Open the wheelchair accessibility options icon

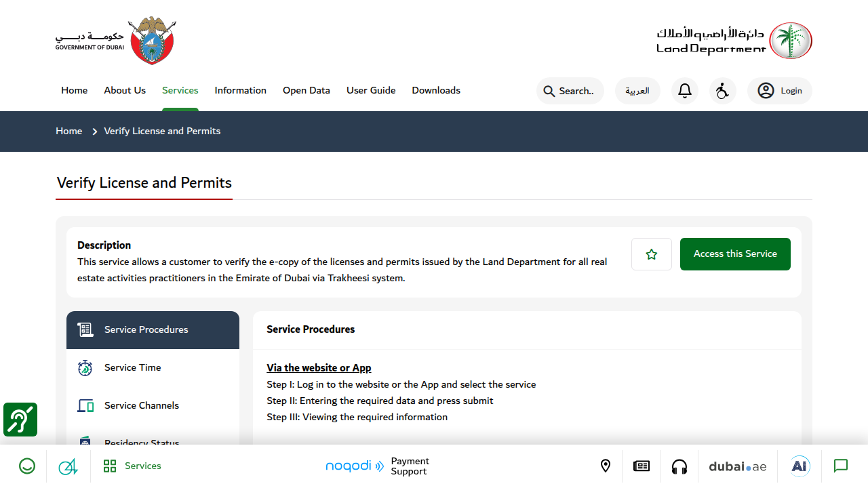point(723,91)
